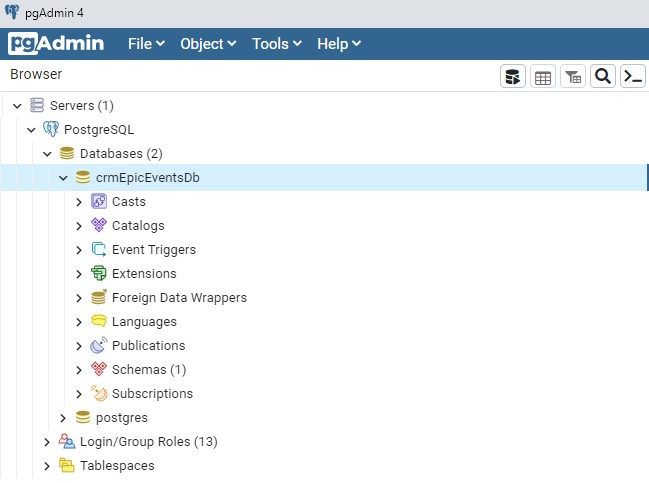Screen dimensions: 649x483
Task: Open the Tools menu
Action: click(x=277, y=43)
